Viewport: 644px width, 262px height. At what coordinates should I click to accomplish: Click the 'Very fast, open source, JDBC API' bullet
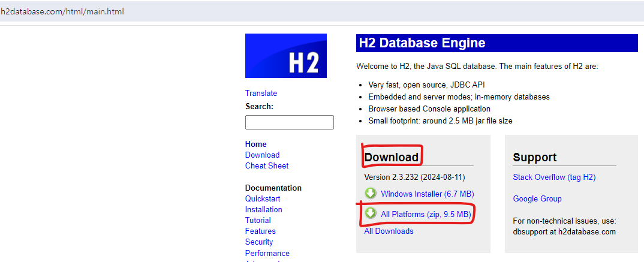point(427,85)
